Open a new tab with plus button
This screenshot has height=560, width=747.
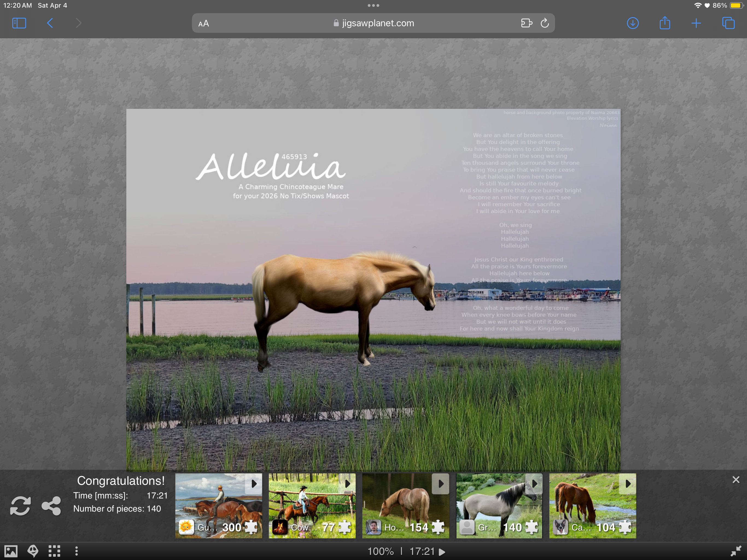[x=696, y=23]
